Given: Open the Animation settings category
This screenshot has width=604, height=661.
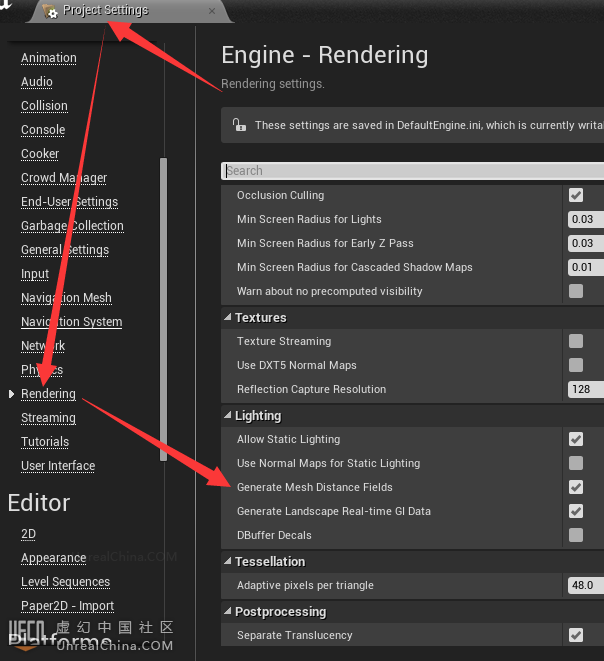Looking at the screenshot, I should 49,58.
